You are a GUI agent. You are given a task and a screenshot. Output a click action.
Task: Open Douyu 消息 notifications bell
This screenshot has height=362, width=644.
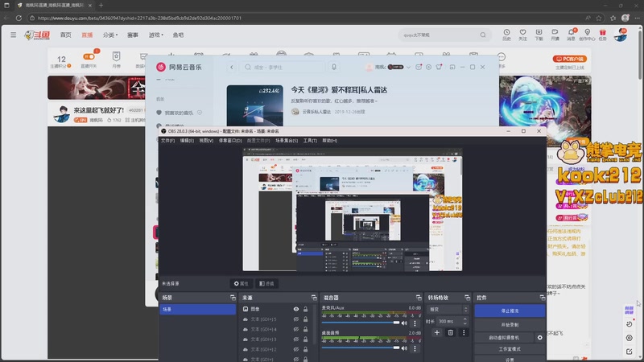[572, 35]
